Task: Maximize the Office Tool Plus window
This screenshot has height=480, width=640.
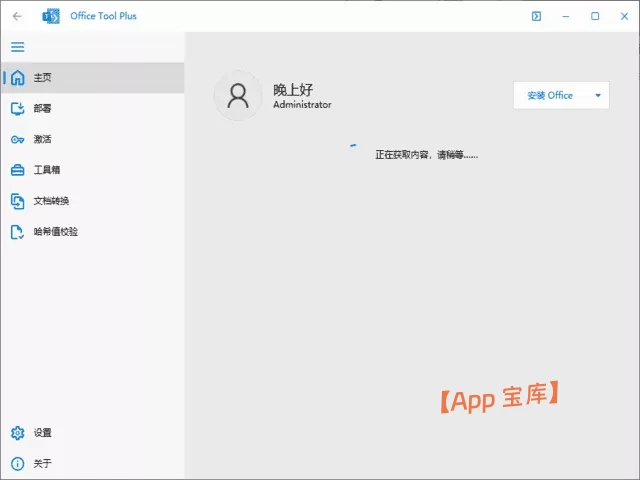Action: [x=595, y=16]
